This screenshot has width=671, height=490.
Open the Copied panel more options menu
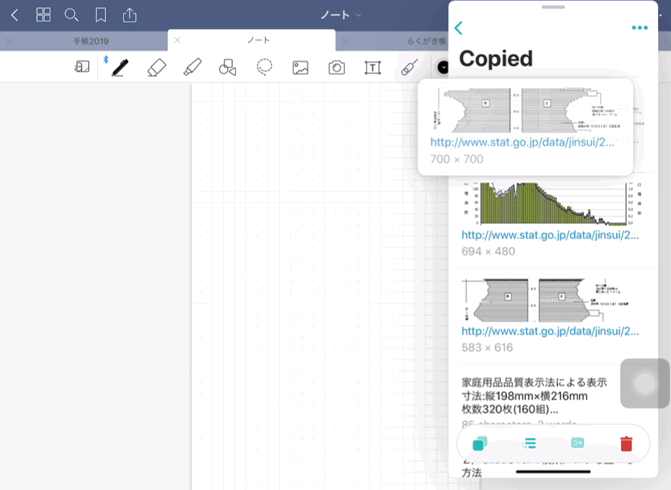pyautogui.click(x=640, y=28)
